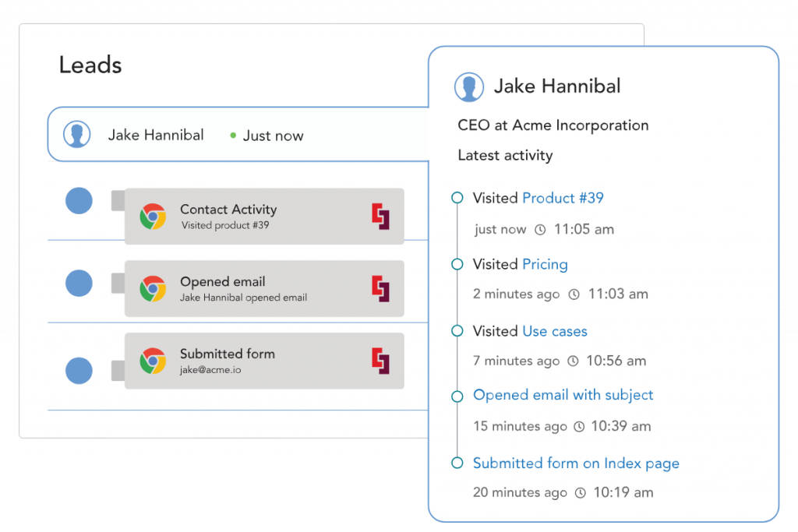Click red logo on Submitted form card
Screen dimensions: 798x532
point(380,361)
